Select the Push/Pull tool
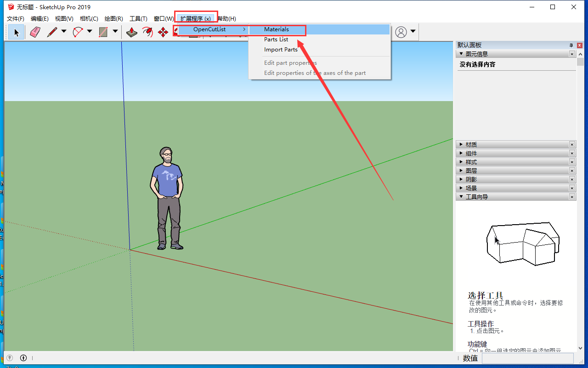Image resolution: width=588 pixels, height=368 pixels. [x=132, y=32]
